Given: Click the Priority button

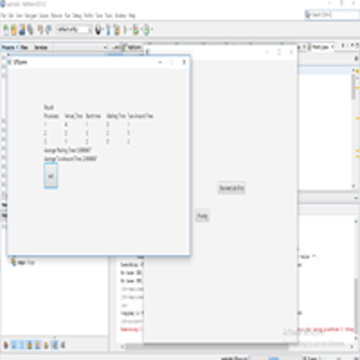Looking at the screenshot, I should click(202, 216).
